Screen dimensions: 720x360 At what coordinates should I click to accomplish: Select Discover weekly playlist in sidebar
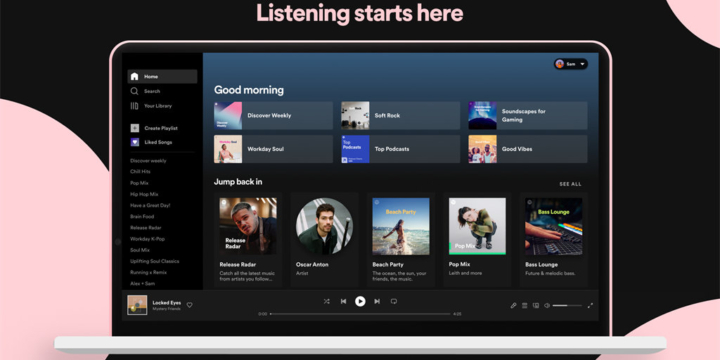pos(148,161)
